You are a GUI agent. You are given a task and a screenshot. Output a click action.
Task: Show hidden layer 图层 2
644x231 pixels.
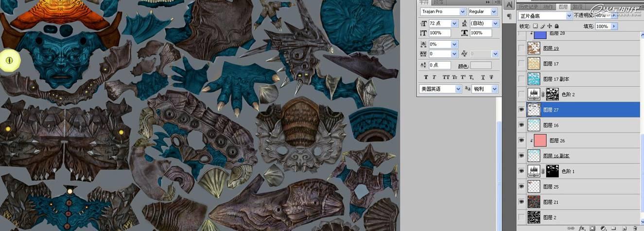point(522,217)
